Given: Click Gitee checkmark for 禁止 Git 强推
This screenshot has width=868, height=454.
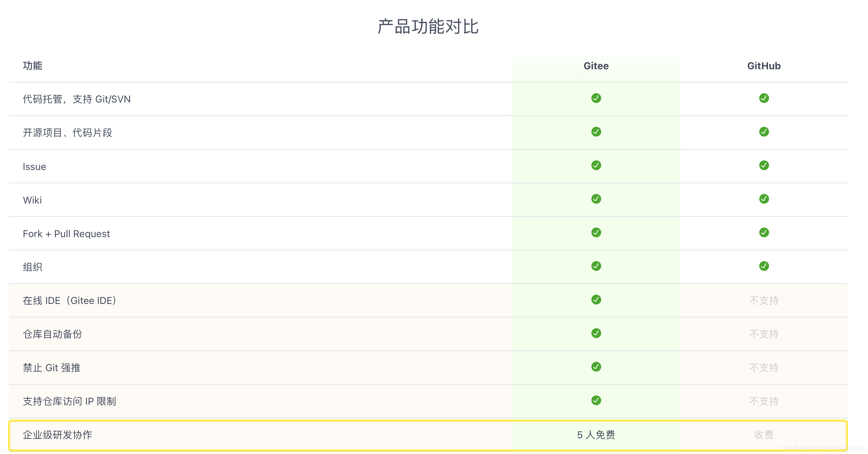Looking at the screenshot, I should pos(596,367).
